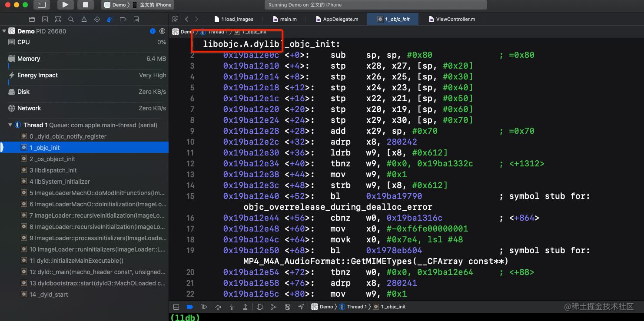Toggle breakpoints activation in debug bar

point(190,307)
